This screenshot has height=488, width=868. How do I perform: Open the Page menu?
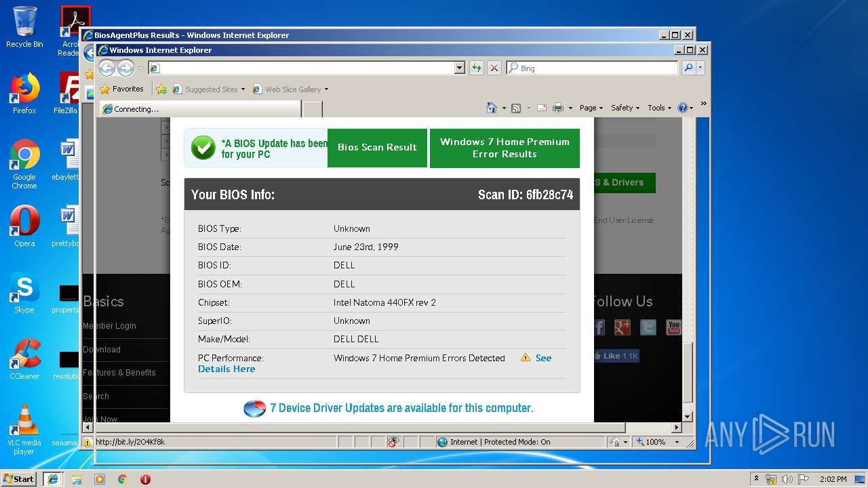click(591, 108)
